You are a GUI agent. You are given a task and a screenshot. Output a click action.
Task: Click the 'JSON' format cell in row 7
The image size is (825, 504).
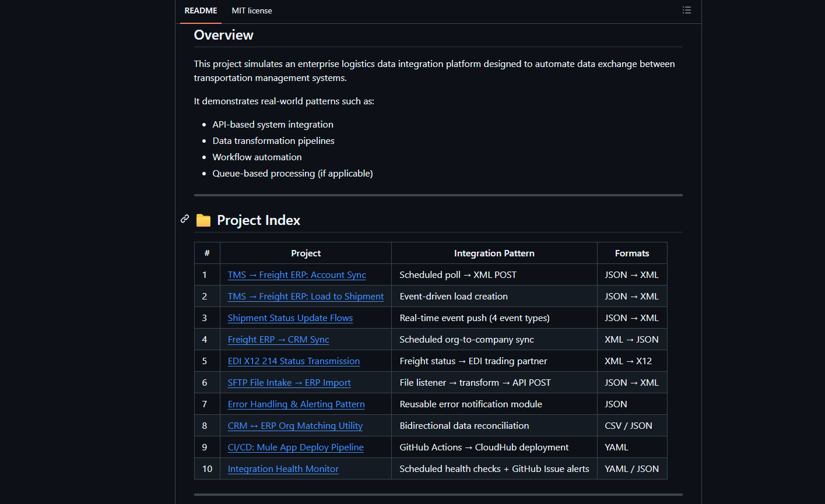[x=632, y=404]
